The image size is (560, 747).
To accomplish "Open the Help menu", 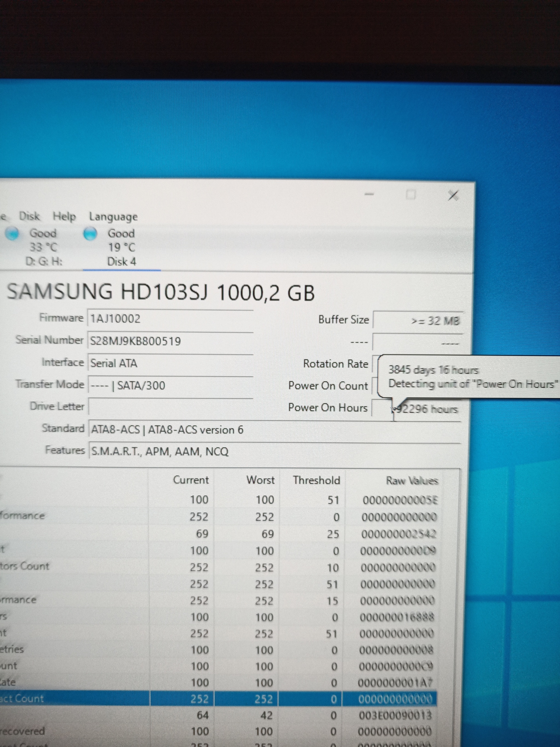I will pyautogui.click(x=64, y=216).
